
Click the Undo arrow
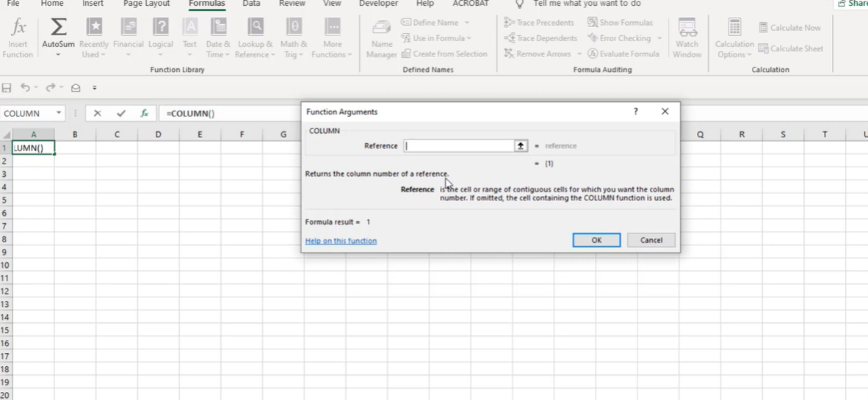(25, 87)
